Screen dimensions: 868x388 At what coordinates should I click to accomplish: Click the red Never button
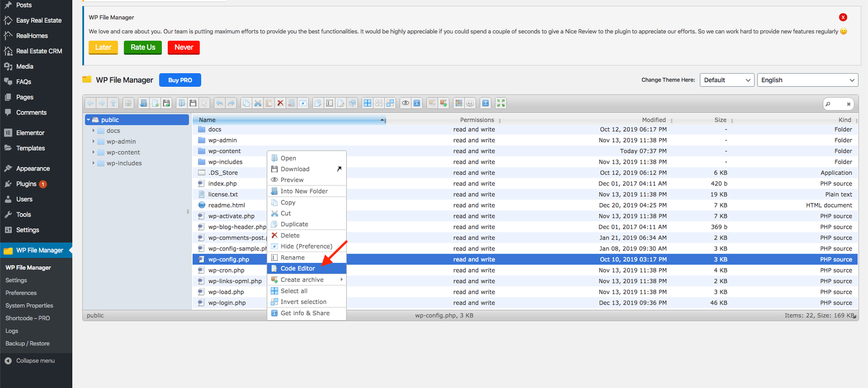[x=184, y=48]
